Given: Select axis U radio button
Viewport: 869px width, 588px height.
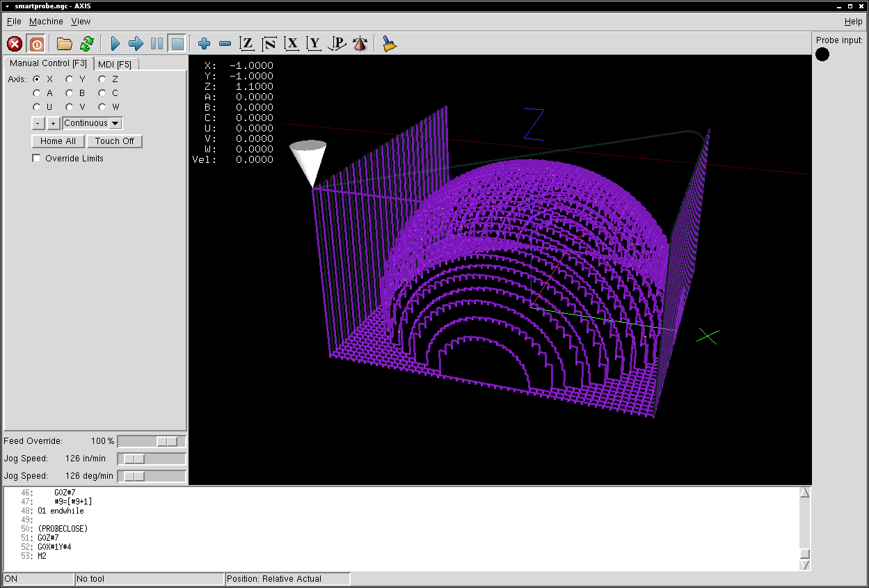Looking at the screenshot, I should [37, 107].
